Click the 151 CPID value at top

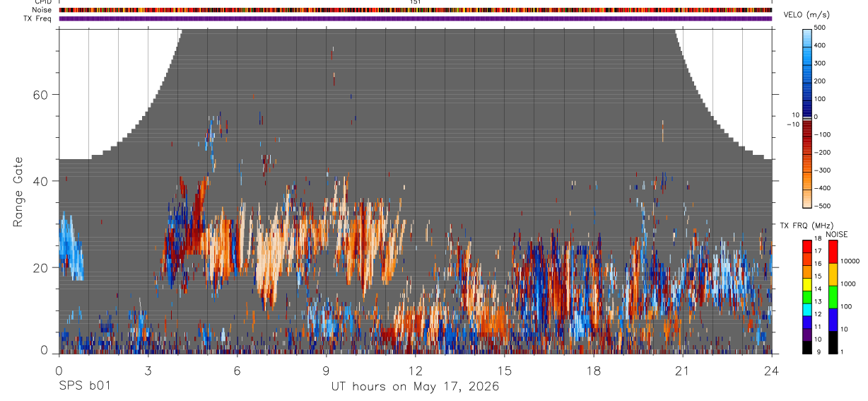[x=415, y=2]
